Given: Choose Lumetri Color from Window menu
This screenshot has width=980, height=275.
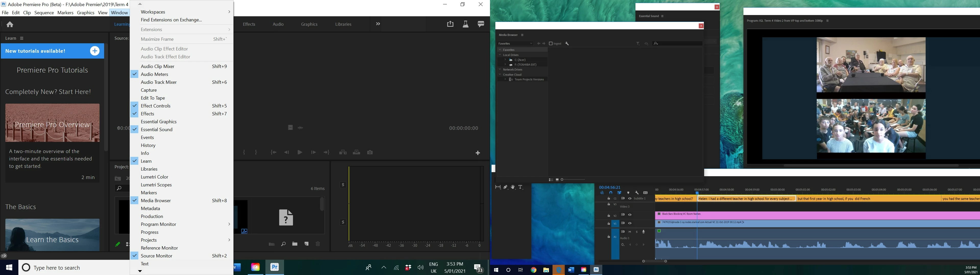Looking at the screenshot, I should click(x=154, y=177).
